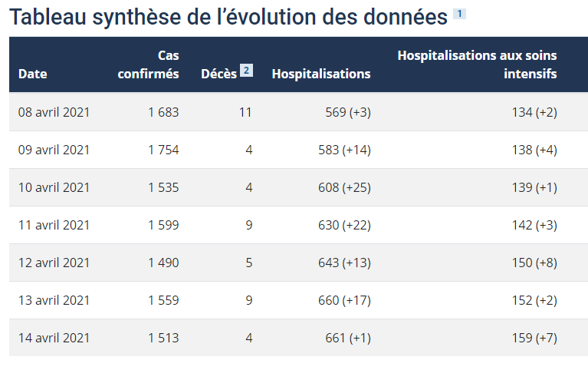The width and height of the screenshot is (588, 370).
Task: Click Hospitalisations aux soins intensifs header
Action: tap(477, 64)
